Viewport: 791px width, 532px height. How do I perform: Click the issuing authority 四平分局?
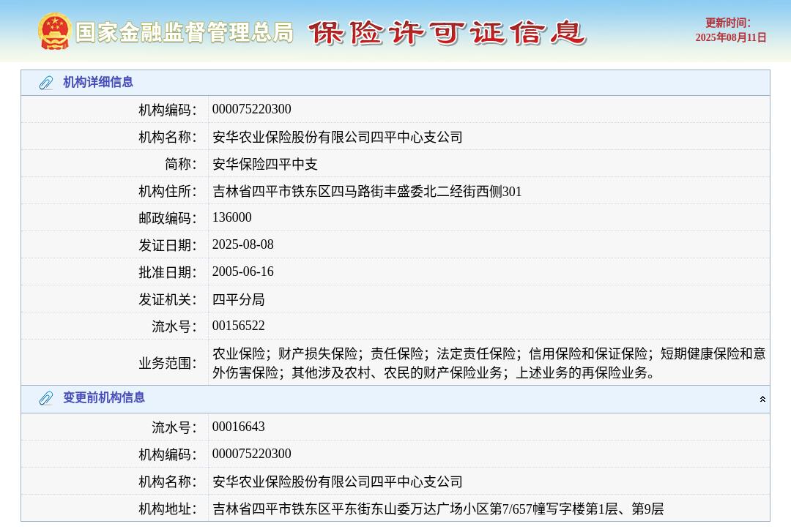(x=238, y=299)
